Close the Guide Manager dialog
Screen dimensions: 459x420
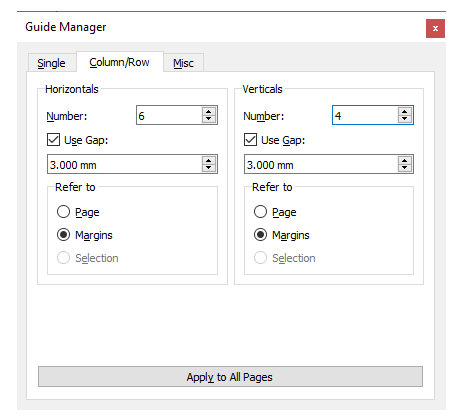click(x=435, y=29)
